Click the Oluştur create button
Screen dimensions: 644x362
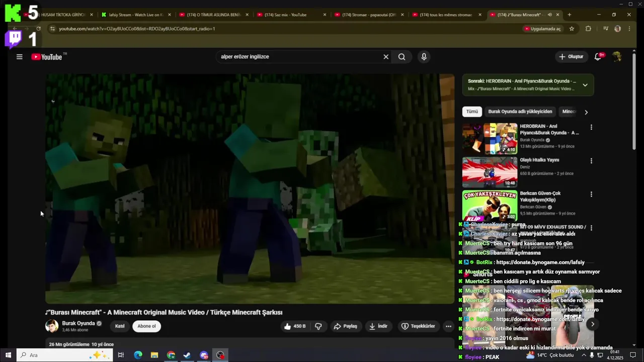(x=571, y=57)
